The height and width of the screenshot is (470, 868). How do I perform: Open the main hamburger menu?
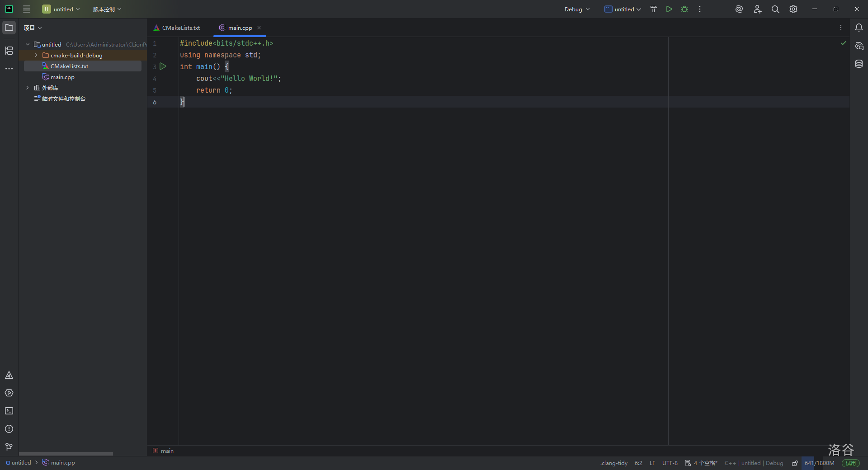pyautogui.click(x=27, y=9)
